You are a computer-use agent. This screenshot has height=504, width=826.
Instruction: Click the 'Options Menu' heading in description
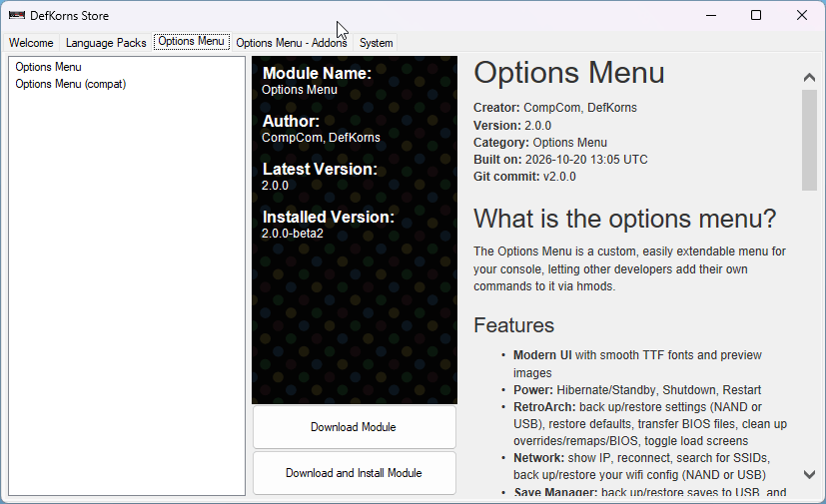coord(569,73)
